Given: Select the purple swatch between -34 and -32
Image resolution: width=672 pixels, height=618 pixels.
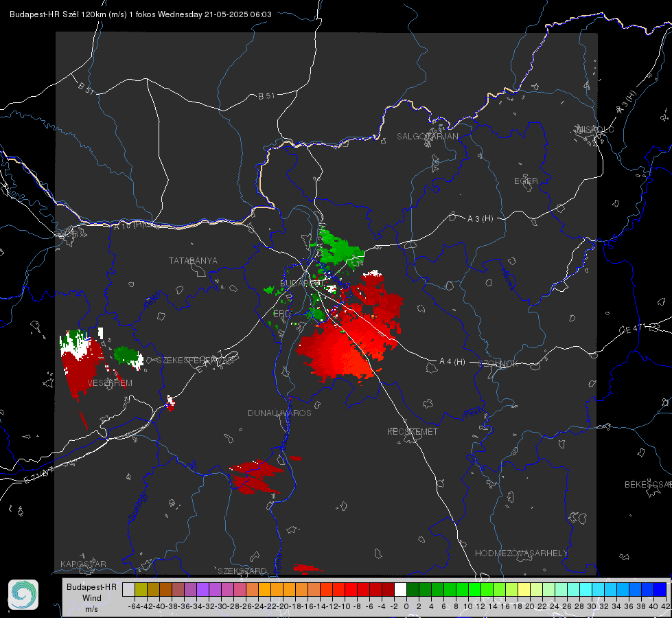Looking at the screenshot, I should pyautogui.click(x=202, y=589).
